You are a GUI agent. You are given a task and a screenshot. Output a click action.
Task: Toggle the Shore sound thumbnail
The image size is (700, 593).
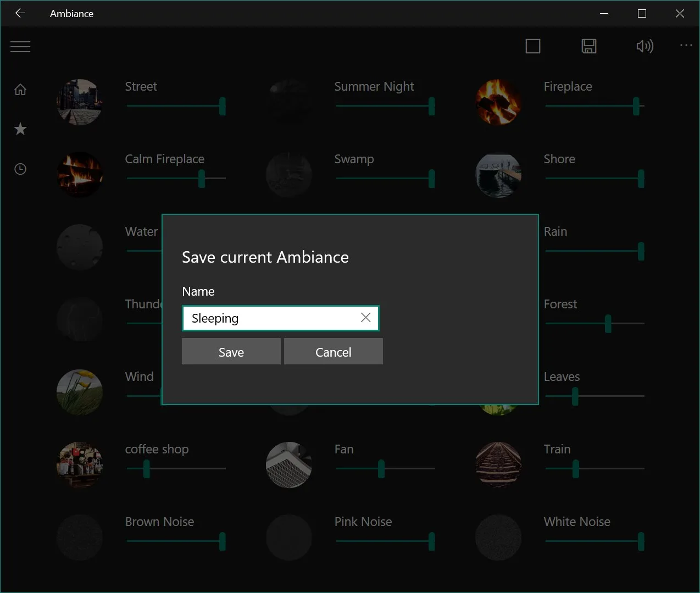[498, 175]
